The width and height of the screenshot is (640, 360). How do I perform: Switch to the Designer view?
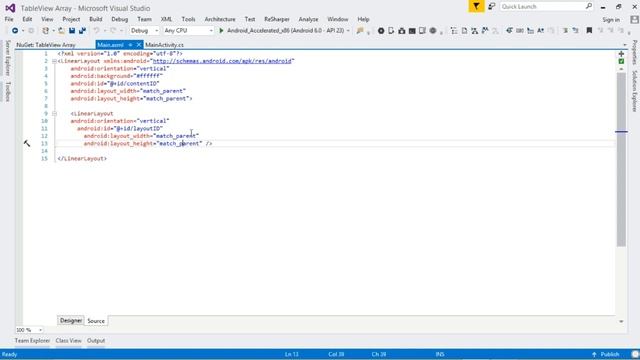point(71,321)
